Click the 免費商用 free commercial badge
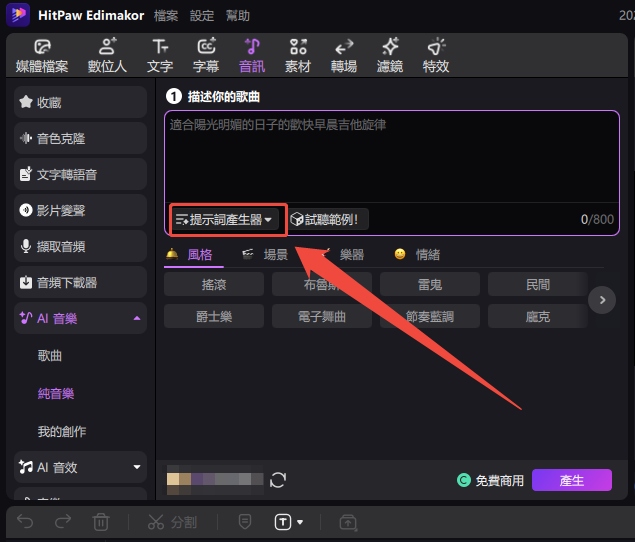 (490, 480)
